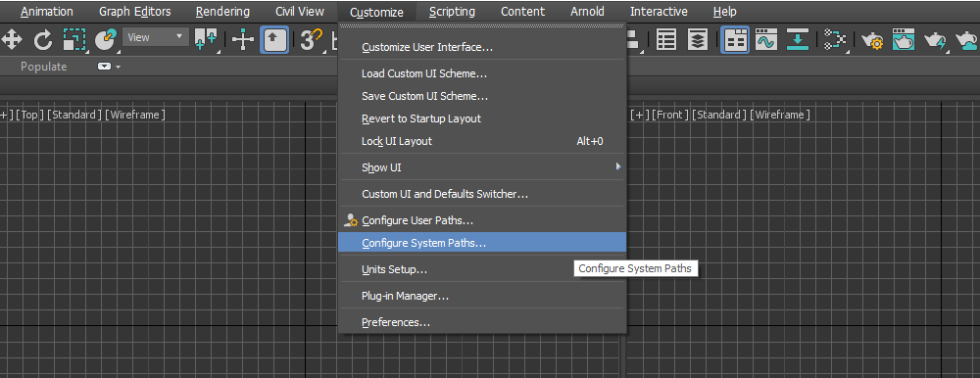Viewport: 980px width, 378px height.
Task: Click the ribbon minimize toggle icon
Action: click(x=104, y=67)
